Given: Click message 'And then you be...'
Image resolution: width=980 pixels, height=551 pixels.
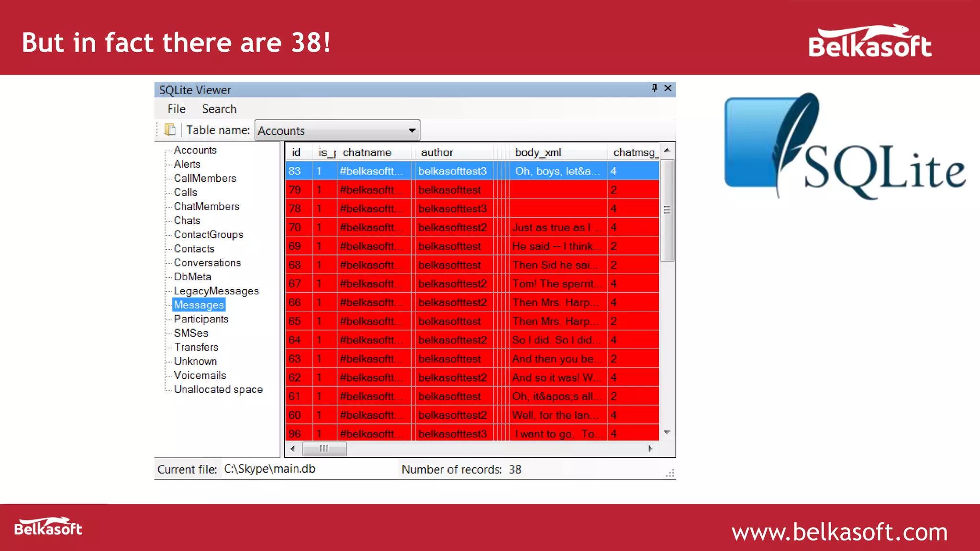Looking at the screenshot, I should point(557,359).
